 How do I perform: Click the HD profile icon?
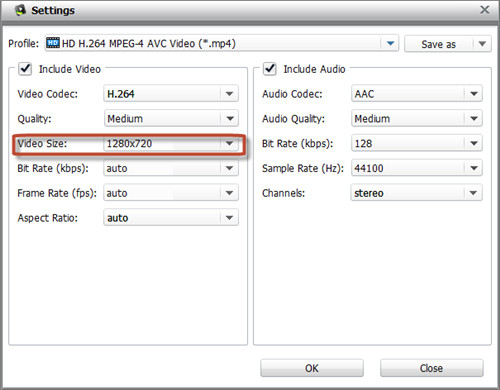pyautogui.click(x=53, y=43)
